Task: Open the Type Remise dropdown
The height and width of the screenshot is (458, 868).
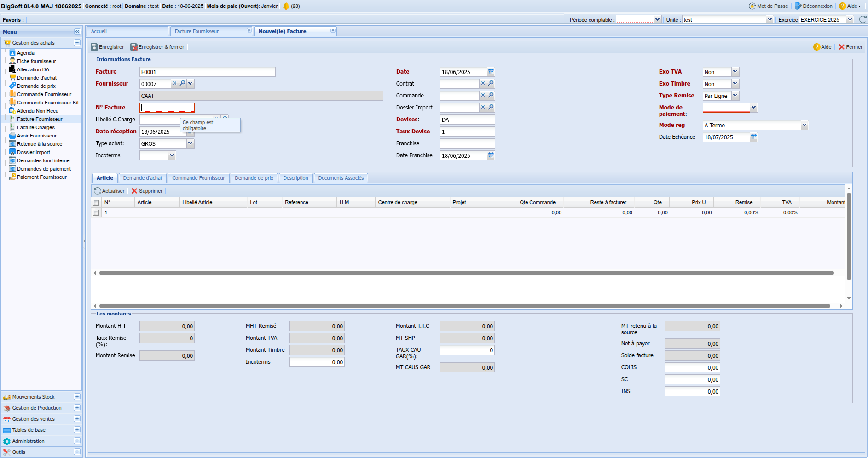Action: [x=735, y=96]
